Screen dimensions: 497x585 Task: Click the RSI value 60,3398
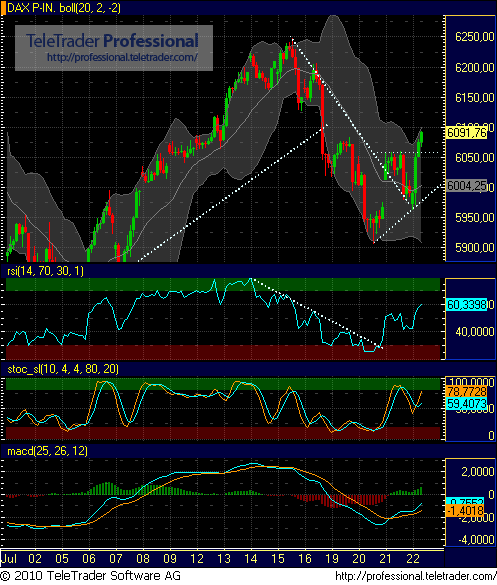click(x=467, y=305)
